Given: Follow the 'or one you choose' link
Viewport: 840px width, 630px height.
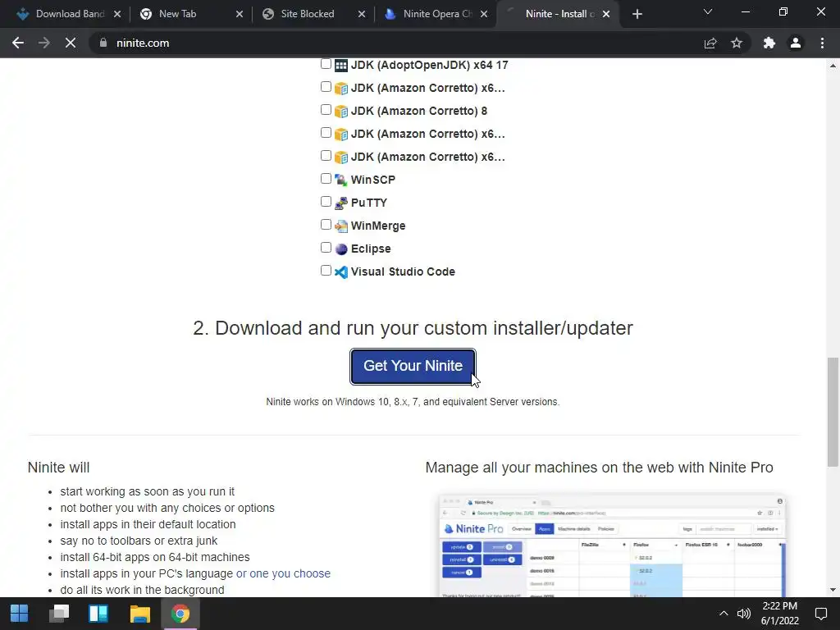Looking at the screenshot, I should tap(283, 573).
